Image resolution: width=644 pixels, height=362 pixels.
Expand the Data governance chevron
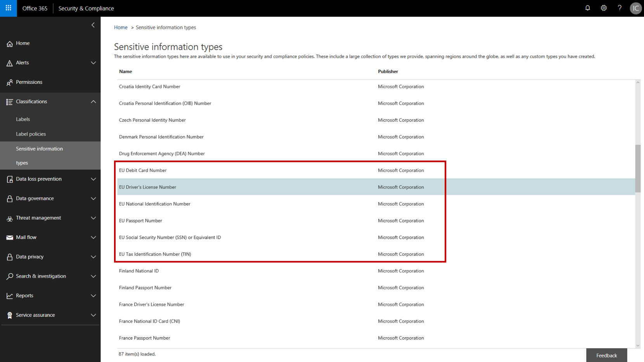(x=93, y=198)
